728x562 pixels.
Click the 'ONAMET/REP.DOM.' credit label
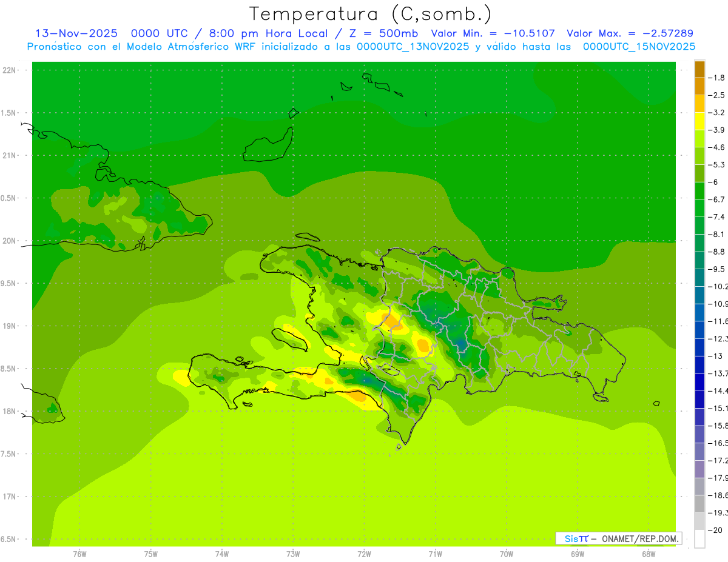tap(641, 538)
